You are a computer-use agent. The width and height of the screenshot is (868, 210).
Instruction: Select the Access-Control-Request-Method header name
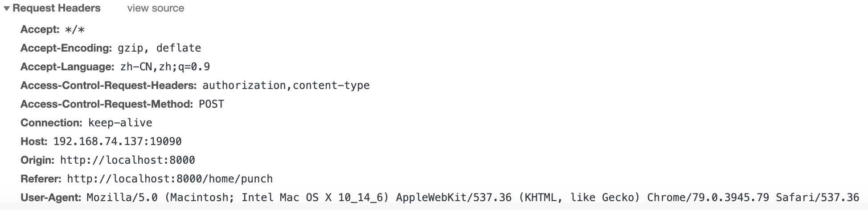[106, 104]
